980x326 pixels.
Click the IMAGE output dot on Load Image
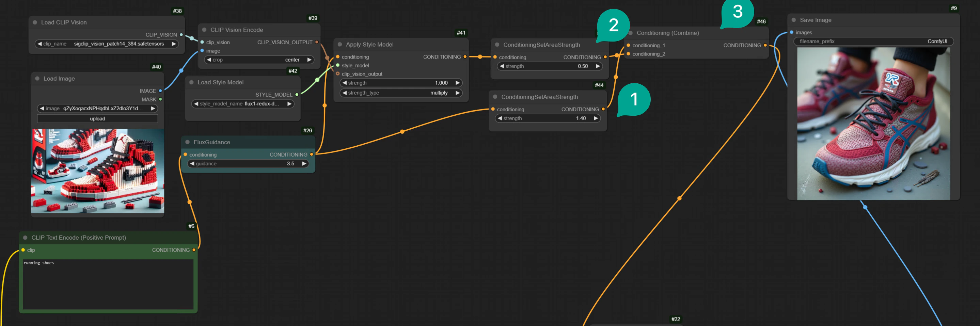point(160,91)
